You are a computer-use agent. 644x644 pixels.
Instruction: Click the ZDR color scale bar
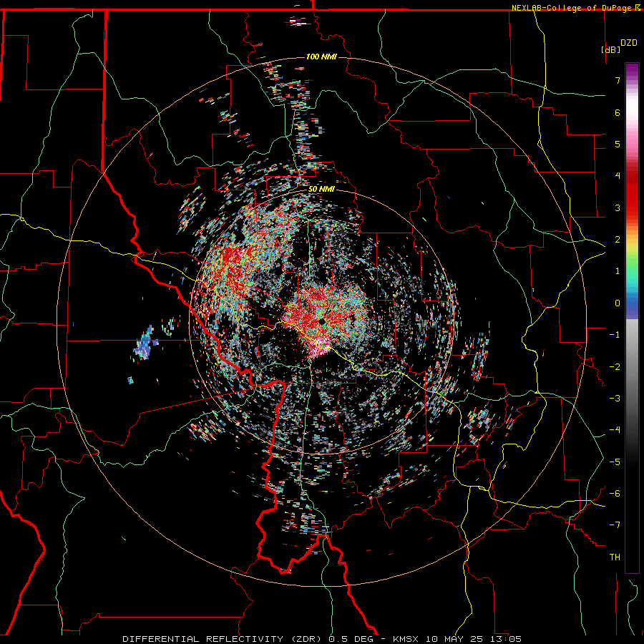[x=632, y=318]
